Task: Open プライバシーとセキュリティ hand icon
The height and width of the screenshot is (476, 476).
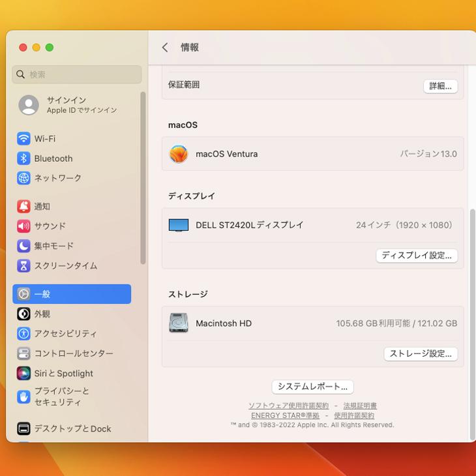Action: click(x=23, y=396)
